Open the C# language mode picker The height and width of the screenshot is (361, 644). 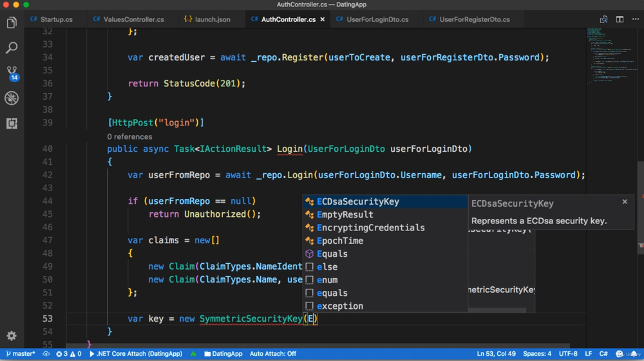[603, 354]
